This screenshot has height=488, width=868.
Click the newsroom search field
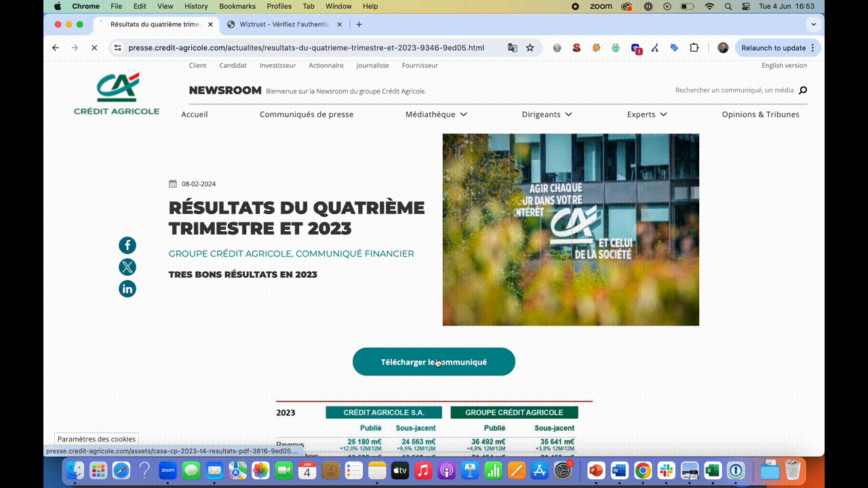[x=734, y=90]
